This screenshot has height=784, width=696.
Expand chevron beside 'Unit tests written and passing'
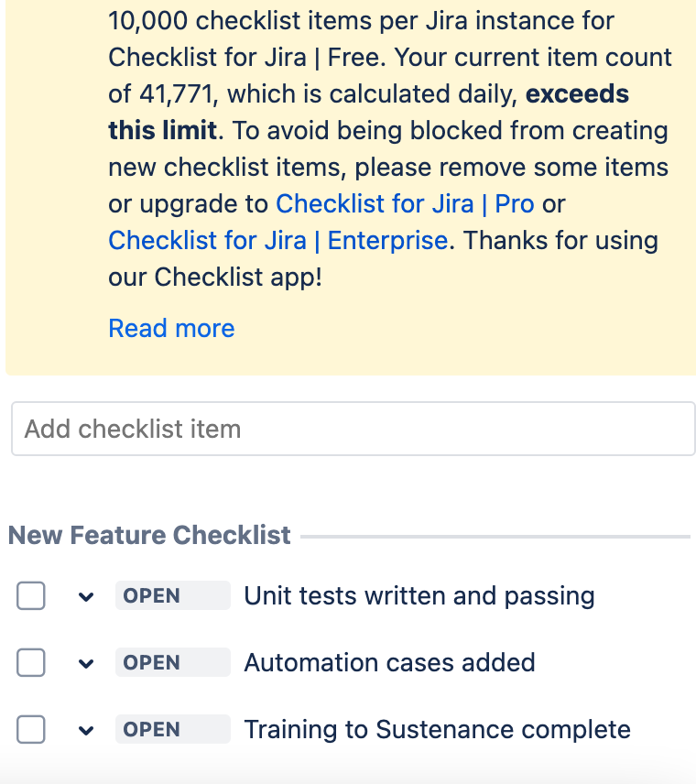pyautogui.click(x=85, y=595)
